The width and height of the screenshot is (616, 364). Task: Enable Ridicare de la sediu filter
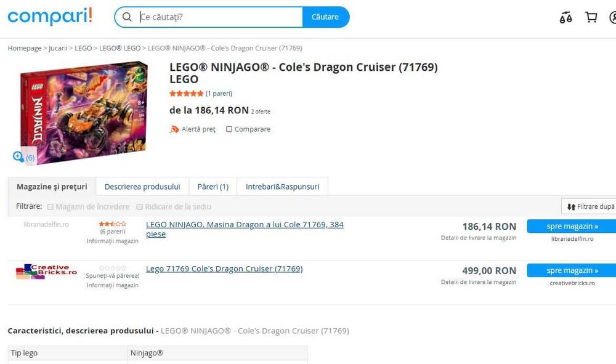140,207
